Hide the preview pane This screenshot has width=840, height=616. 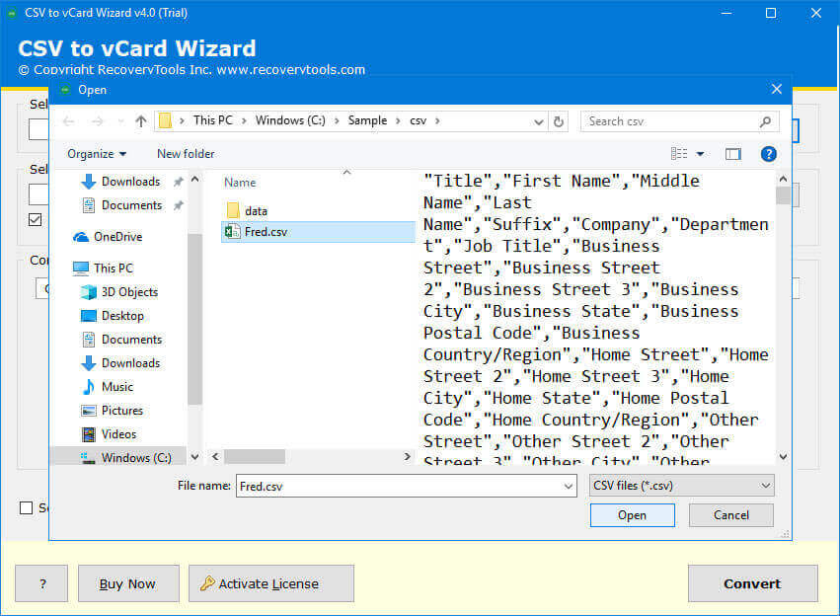[732, 154]
